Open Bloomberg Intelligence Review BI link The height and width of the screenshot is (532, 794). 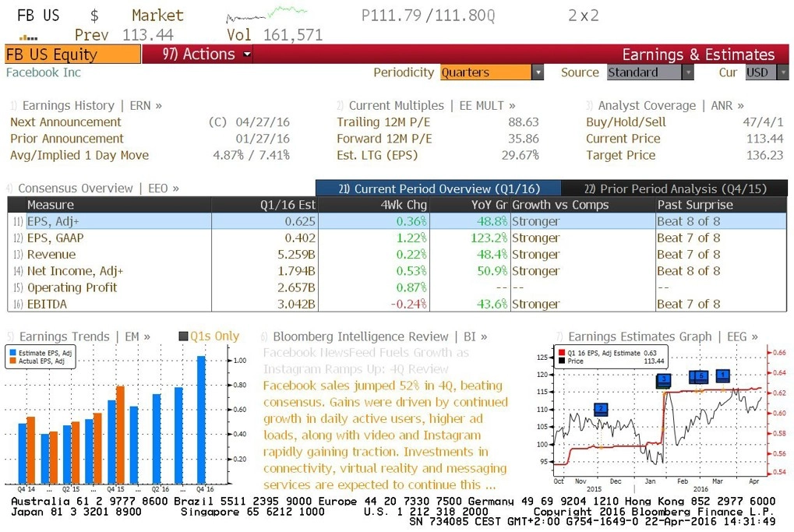click(380, 336)
